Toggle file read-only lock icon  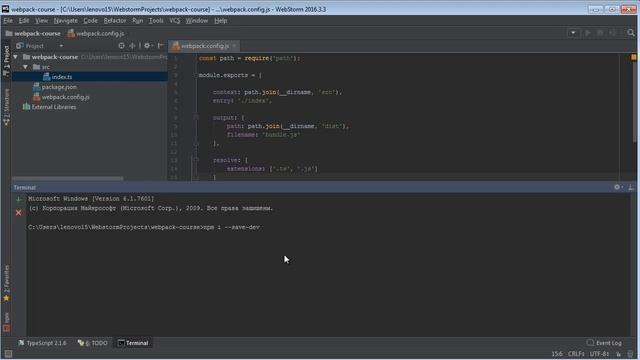pyautogui.click(x=619, y=354)
